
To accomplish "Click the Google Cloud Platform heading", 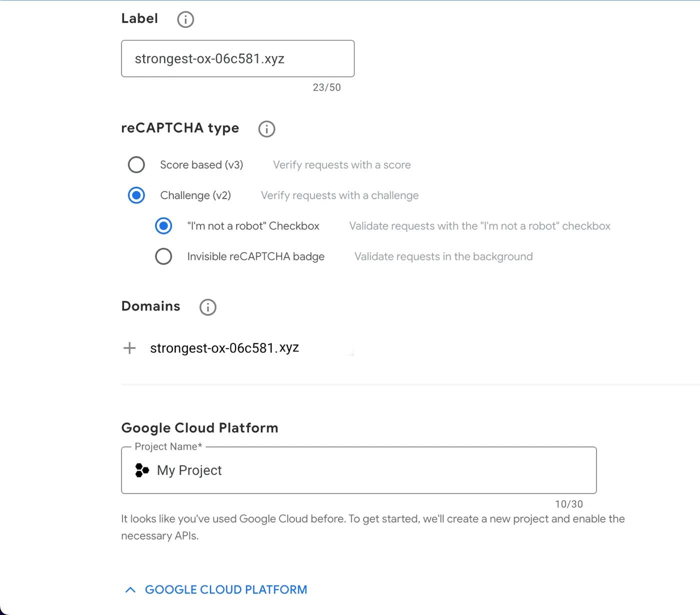I will pos(200,428).
